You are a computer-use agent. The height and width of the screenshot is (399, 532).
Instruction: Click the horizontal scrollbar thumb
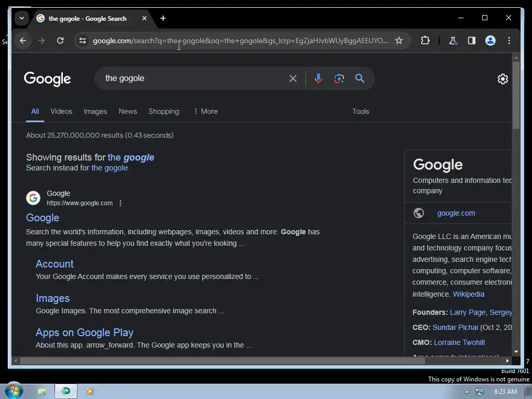[222, 361]
